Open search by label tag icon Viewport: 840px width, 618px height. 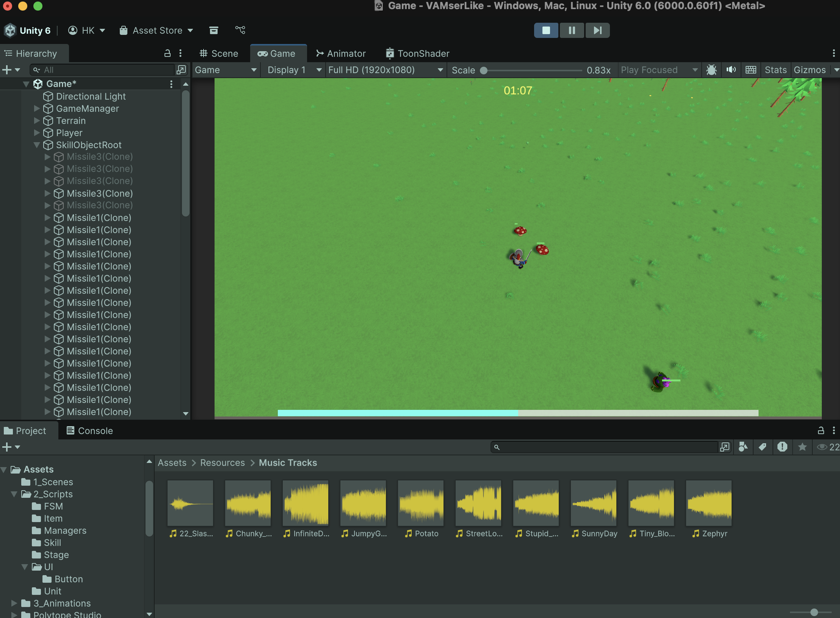click(x=762, y=447)
